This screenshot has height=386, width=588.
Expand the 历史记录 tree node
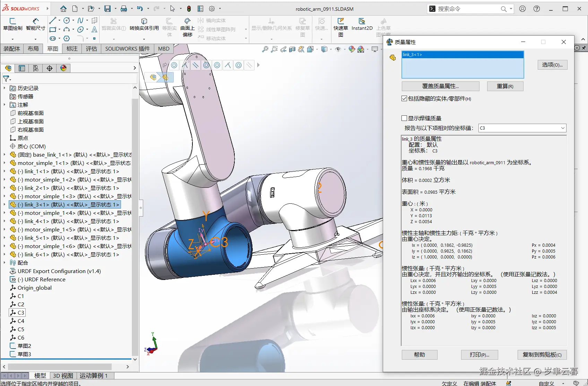pyautogui.click(x=5, y=88)
